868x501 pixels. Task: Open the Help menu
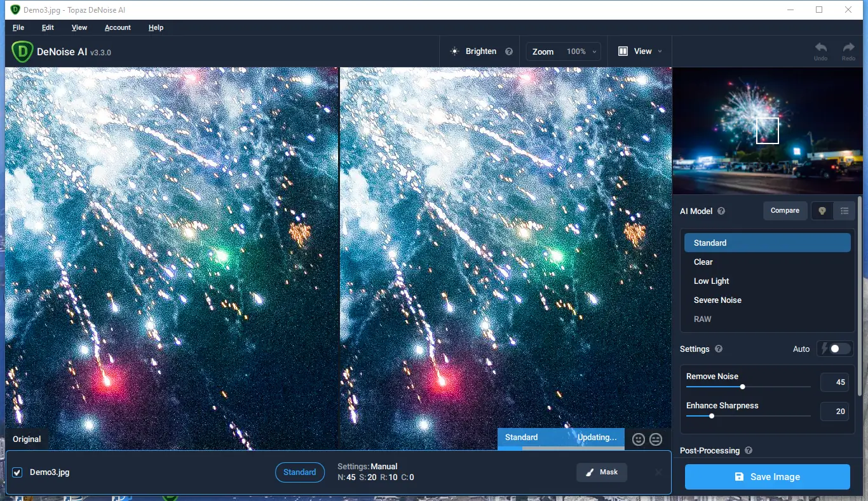tap(156, 28)
